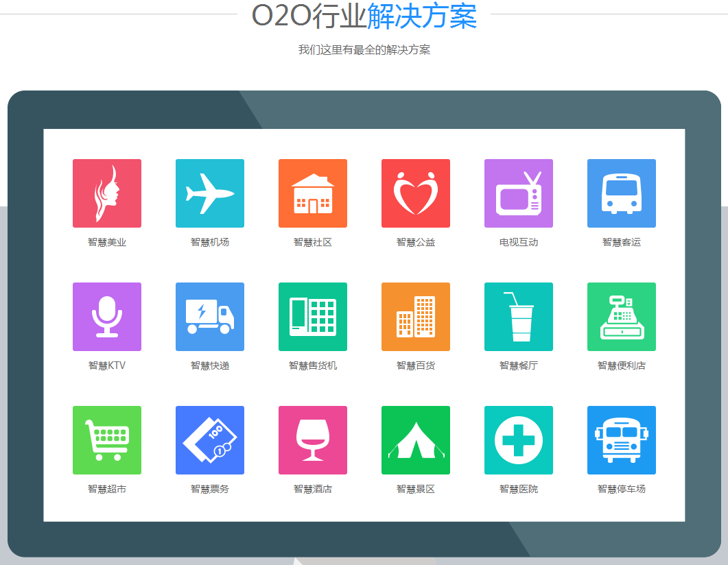Choose the purple TV icon 电视互动

point(519,193)
